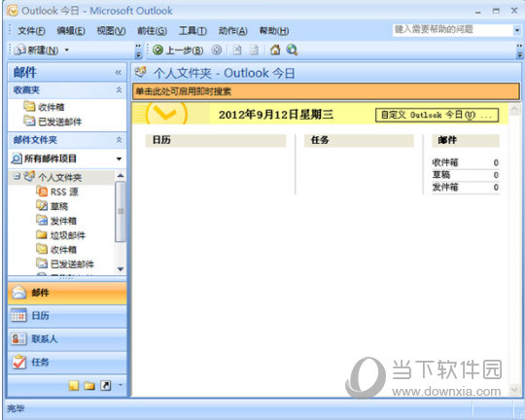
Task: Switch to 任务 navigation button
Action: coord(67,362)
